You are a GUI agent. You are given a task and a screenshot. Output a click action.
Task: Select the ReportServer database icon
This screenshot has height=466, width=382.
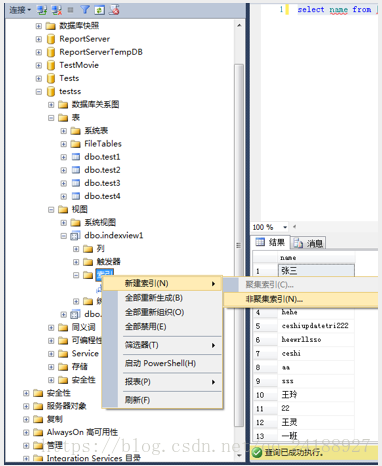pos(51,39)
